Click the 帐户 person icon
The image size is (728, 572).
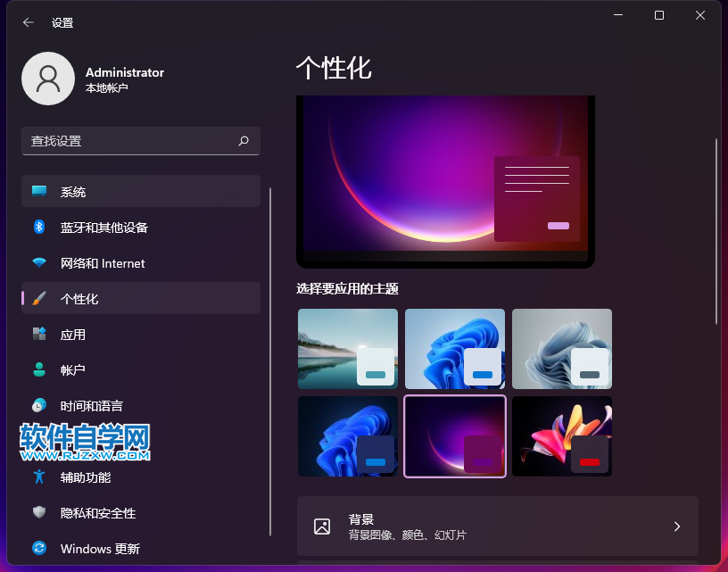(39, 369)
